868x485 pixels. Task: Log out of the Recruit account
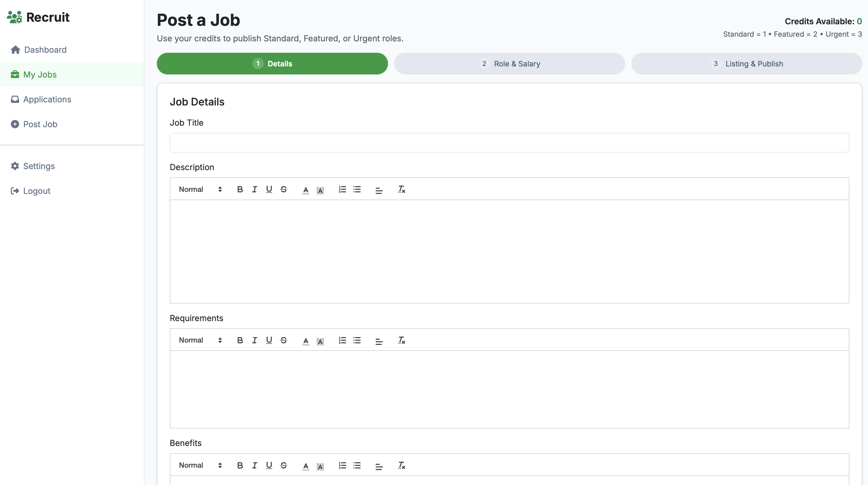tap(36, 191)
